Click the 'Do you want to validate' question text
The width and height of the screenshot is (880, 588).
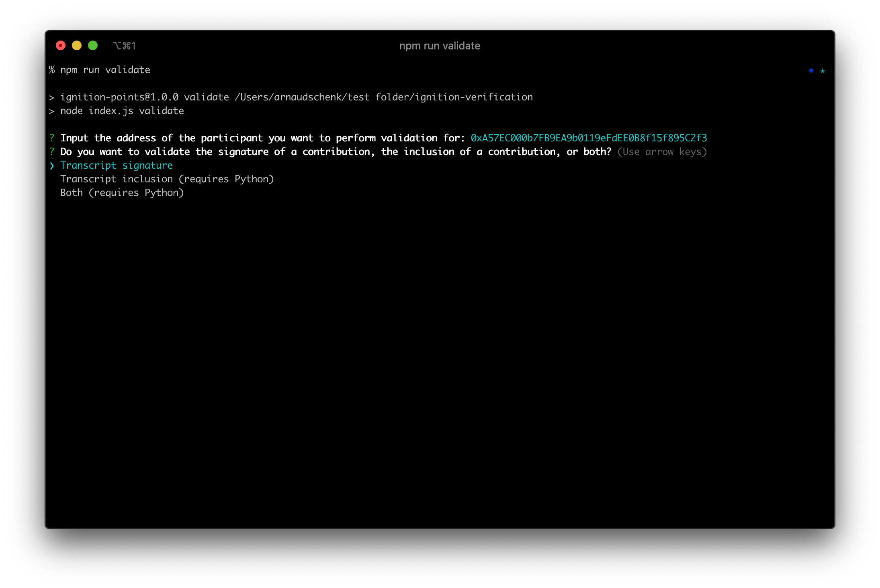click(336, 152)
